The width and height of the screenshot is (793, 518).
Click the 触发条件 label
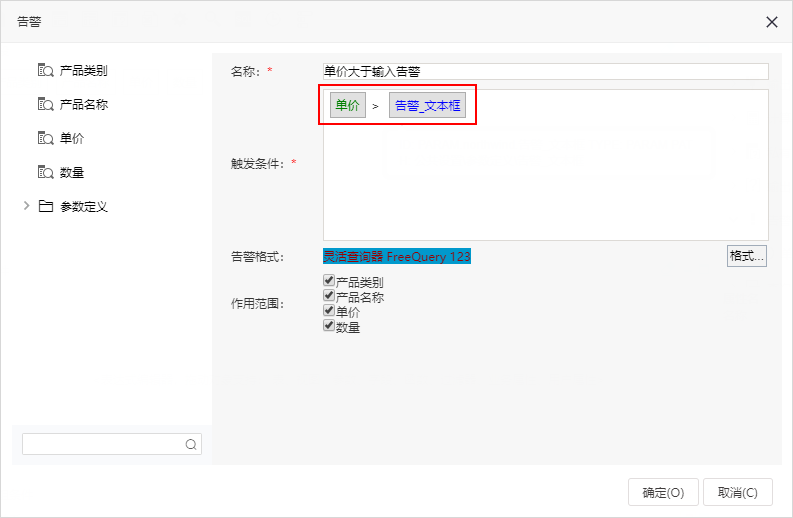pos(257,163)
